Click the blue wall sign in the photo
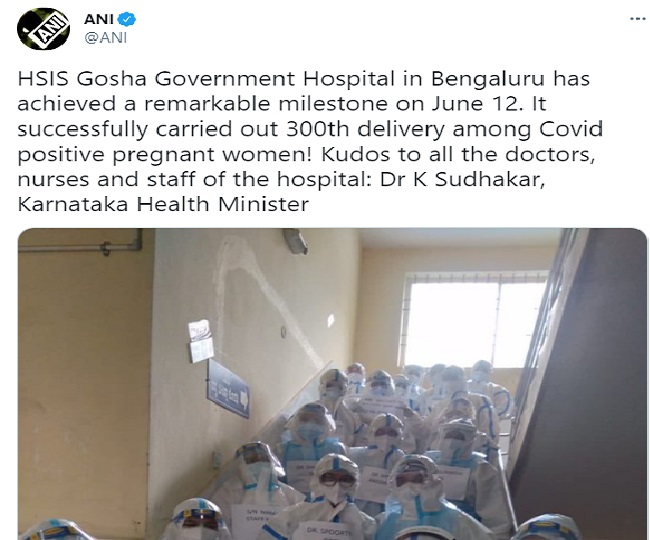The height and width of the screenshot is (540, 650). click(x=228, y=388)
